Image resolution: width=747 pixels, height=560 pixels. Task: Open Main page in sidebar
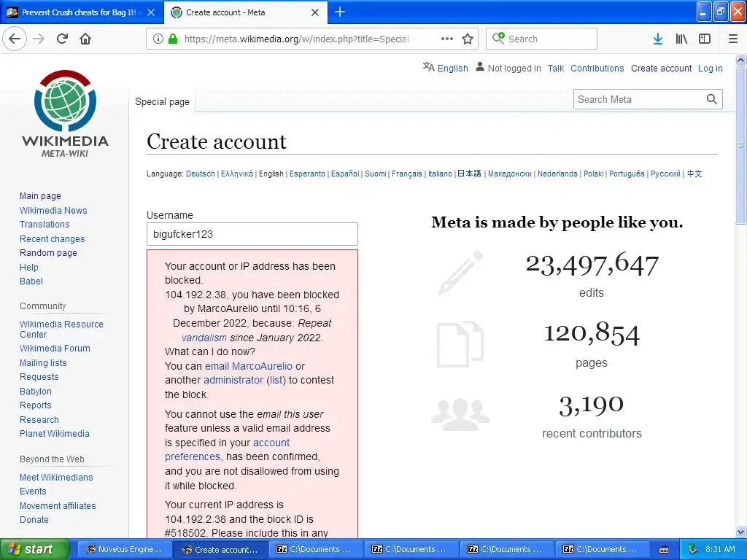coord(40,195)
